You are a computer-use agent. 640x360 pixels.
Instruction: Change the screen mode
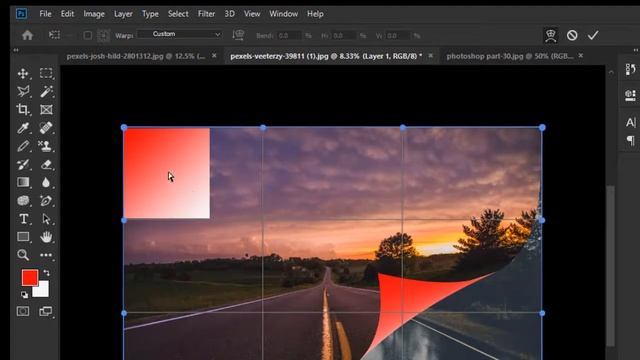(46, 311)
